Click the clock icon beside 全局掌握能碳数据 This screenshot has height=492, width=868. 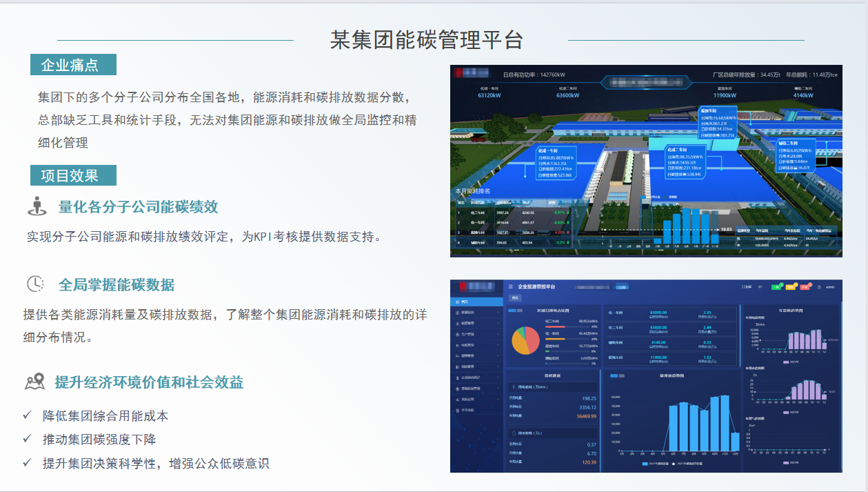click(x=35, y=284)
